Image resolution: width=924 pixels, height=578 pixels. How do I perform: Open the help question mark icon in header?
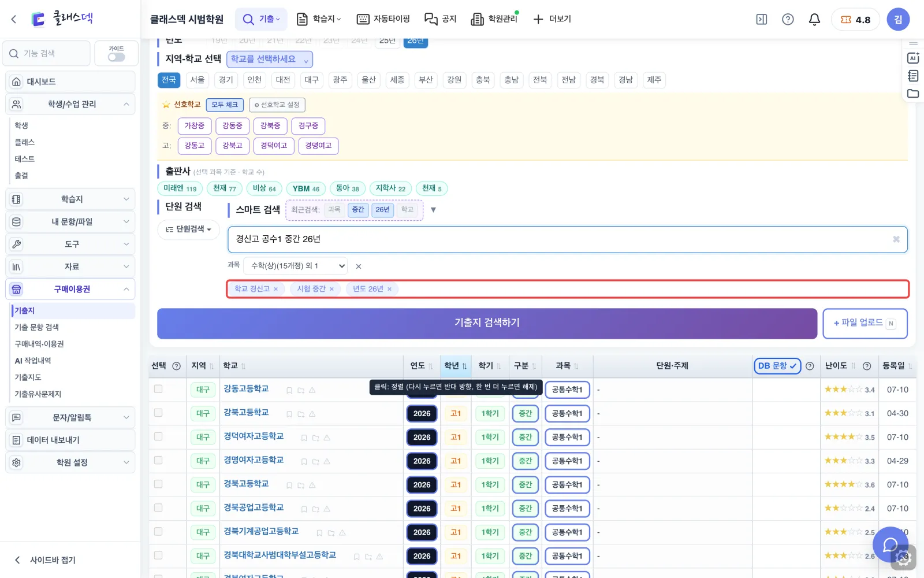[x=788, y=19]
